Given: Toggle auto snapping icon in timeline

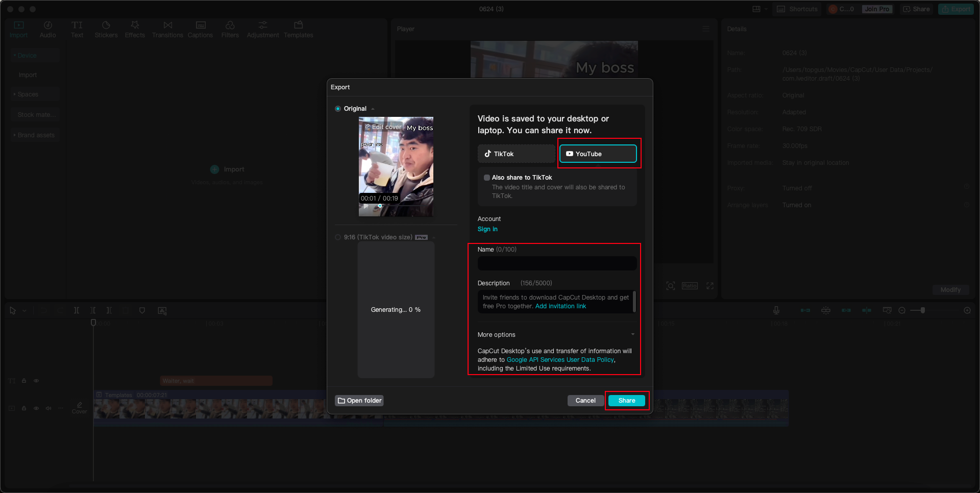Looking at the screenshot, I should 826,310.
